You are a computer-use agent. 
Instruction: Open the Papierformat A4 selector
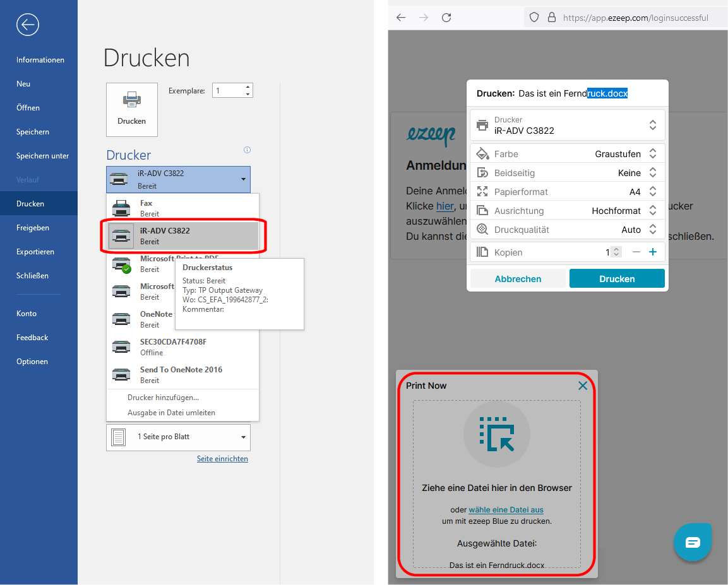[x=652, y=192]
